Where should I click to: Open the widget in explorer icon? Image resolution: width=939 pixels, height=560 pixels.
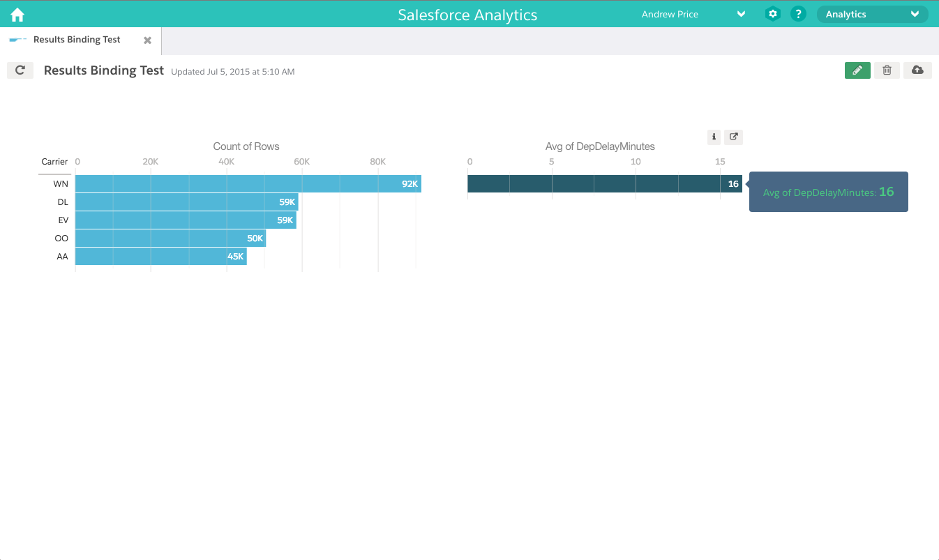(x=733, y=137)
